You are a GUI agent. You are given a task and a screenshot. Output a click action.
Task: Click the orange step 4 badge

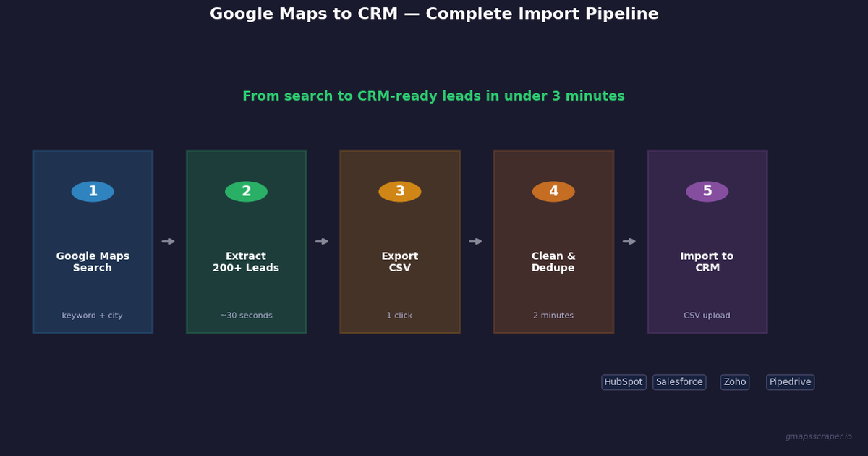point(553,192)
